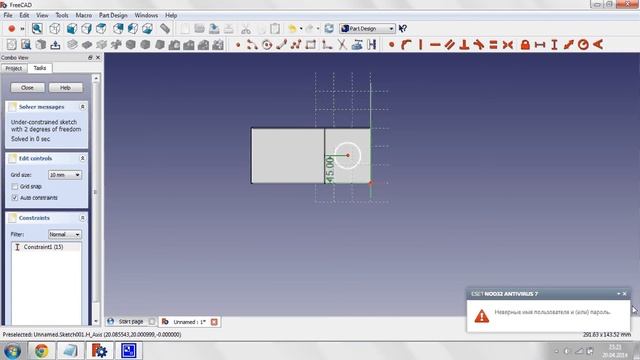Open the Macro menu
640x360 pixels.
point(84,15)
